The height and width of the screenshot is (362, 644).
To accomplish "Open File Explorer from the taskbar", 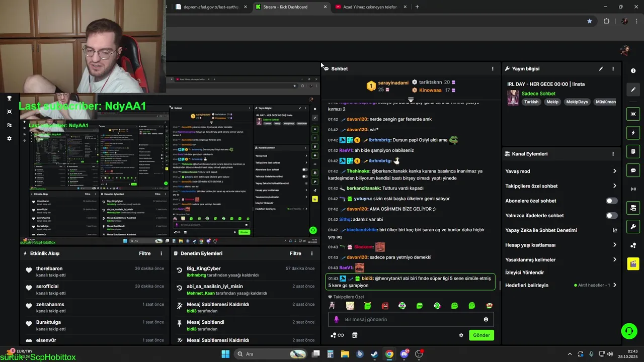I will pos(345,354).
